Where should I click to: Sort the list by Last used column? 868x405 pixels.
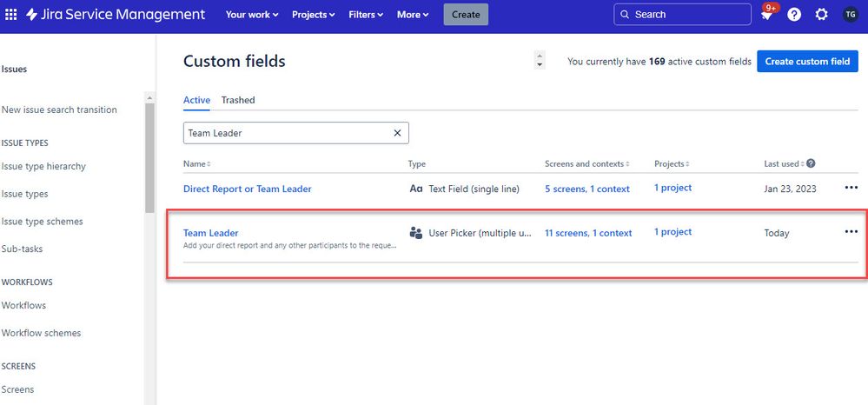click(784, 164)
